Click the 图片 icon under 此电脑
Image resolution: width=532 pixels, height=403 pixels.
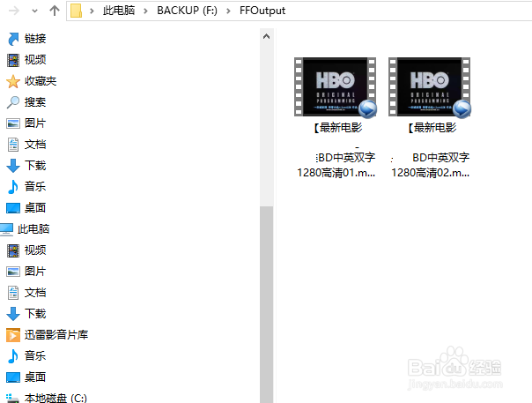pyautogui.click(x=13, y=272)
